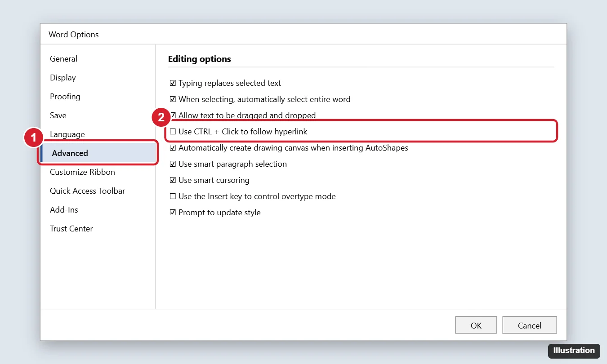Select Language in the sidebar
This screenshot has height=364, width=607.
tap(67, 134)
